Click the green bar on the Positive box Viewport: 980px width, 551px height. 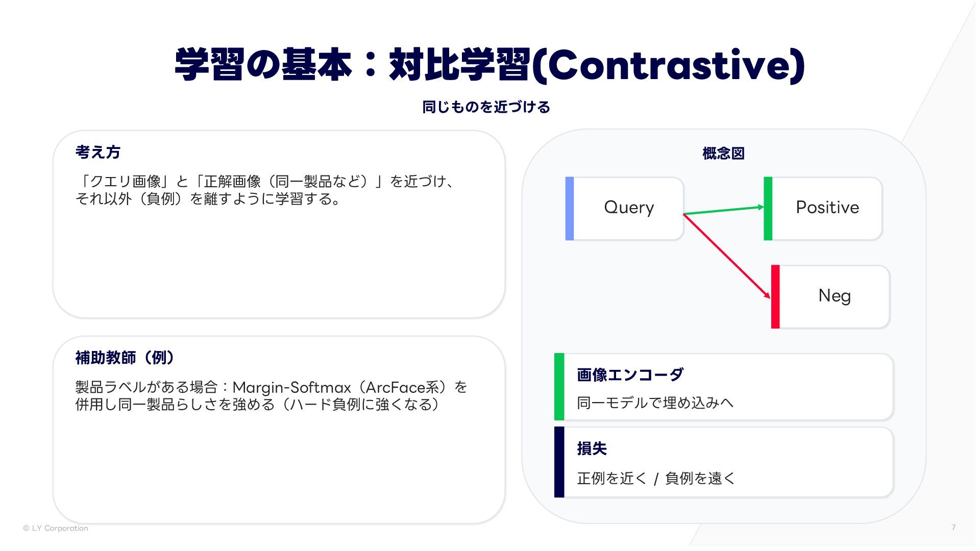pyautogui.click(x=768, y=209)
